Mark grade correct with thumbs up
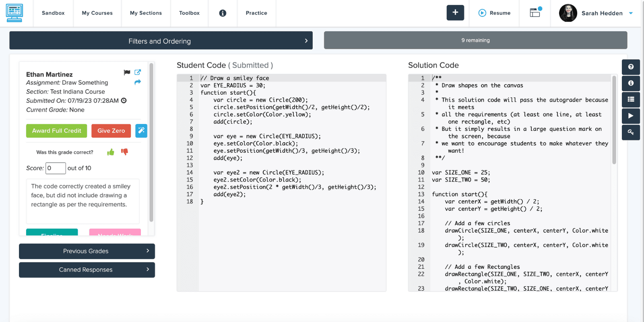 tap(111, 152)
